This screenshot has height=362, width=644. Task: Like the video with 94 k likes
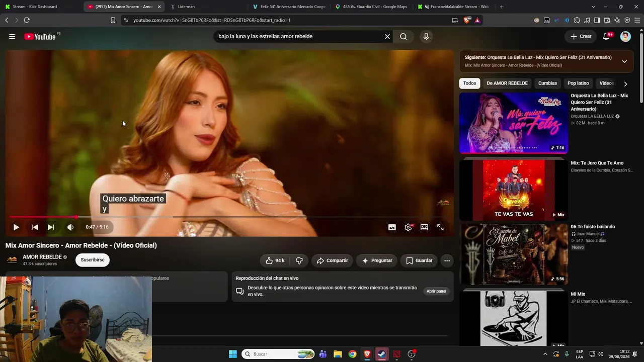[x=275, y=260]
